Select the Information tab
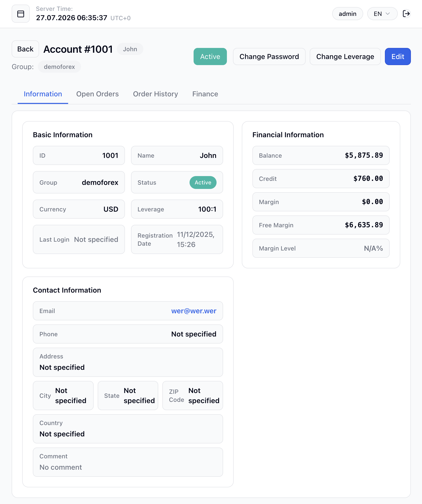Screen dimensions: 422x504 [x=43, y=94]
